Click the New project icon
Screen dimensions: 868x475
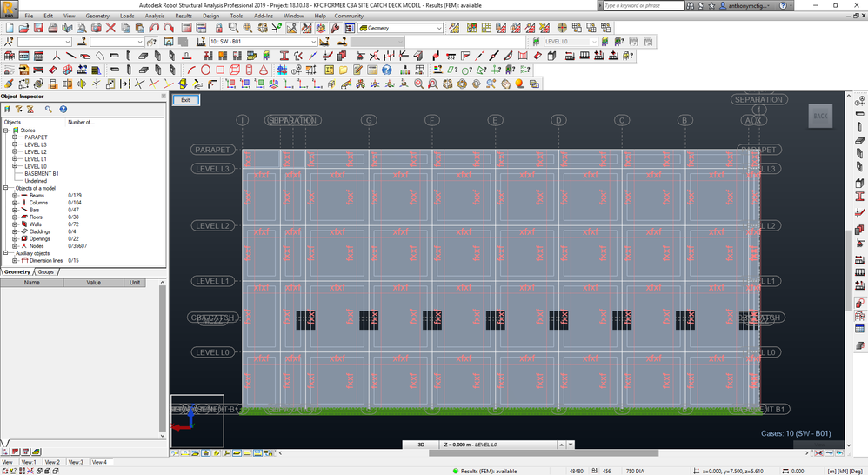pyautogui.click(x=10, y=28)
